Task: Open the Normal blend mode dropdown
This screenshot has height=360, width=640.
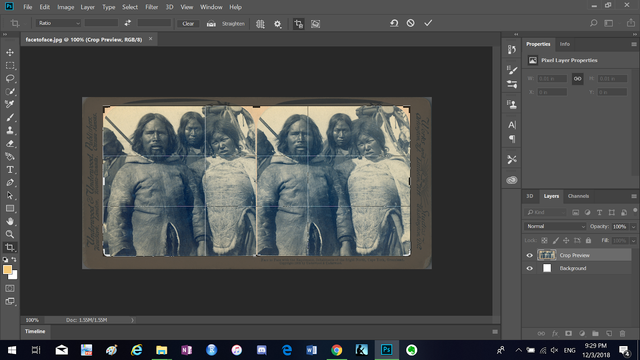Action: (555, 226)
